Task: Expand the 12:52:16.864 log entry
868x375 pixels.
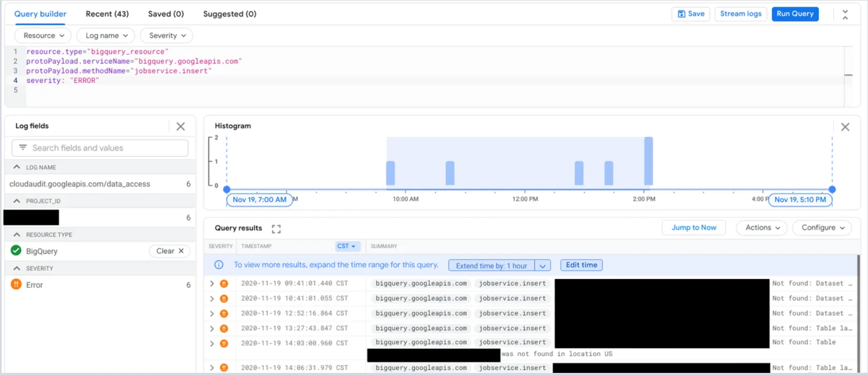Action: pyautogui.click(x=212, y=313)
